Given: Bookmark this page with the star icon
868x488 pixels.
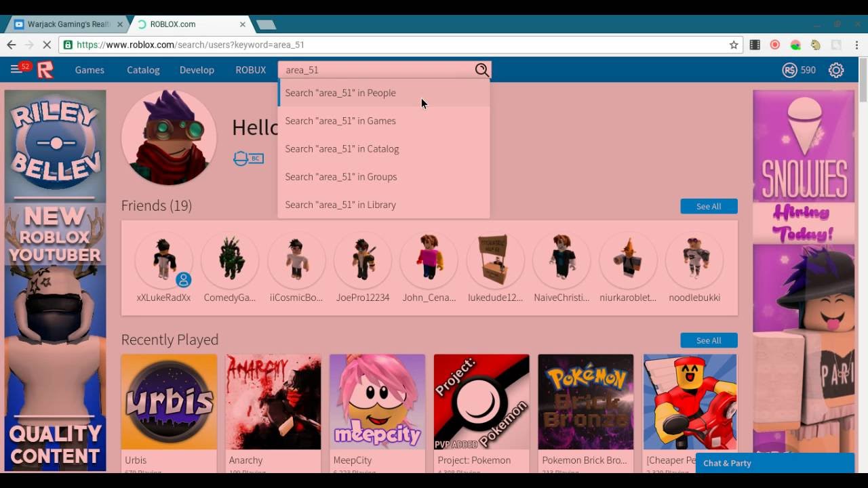Looking at the screenshot, I should pos(734,45).
